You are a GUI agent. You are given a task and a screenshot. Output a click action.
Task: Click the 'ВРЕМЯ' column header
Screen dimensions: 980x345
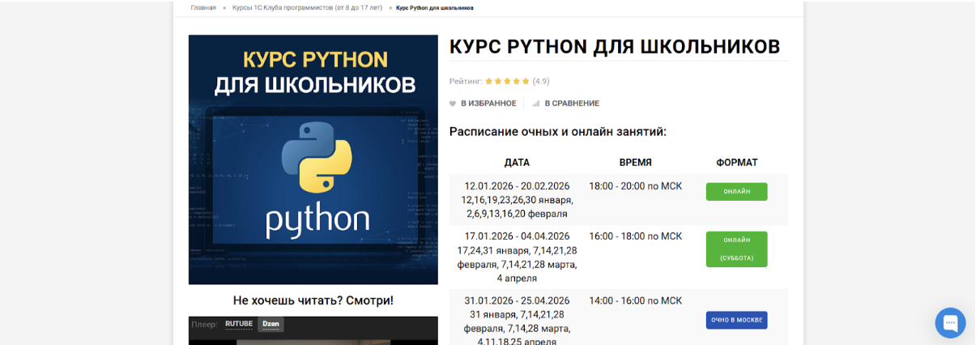[x=636, y=162]
